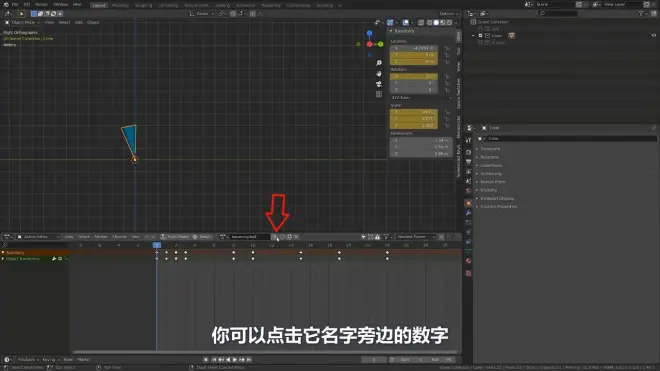660x371 pixels.
Task: Click the pan view hand gizmo
Action: point(379,73)
